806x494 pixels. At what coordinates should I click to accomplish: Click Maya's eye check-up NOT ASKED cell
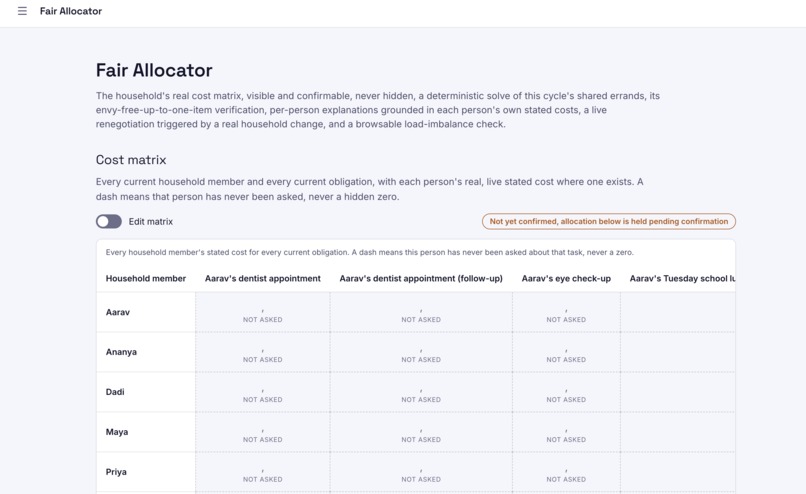coord(566,432)
